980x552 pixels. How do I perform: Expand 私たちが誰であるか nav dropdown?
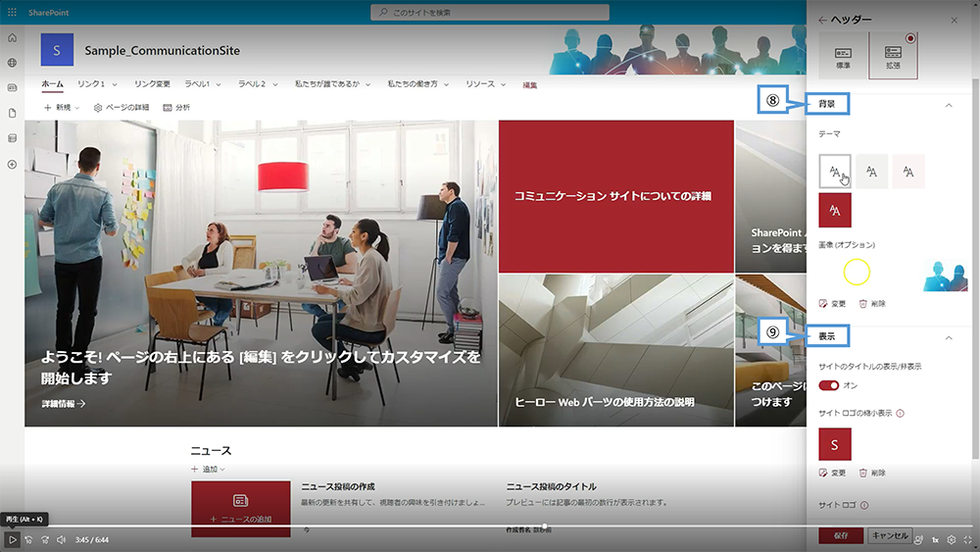(368, 84)
